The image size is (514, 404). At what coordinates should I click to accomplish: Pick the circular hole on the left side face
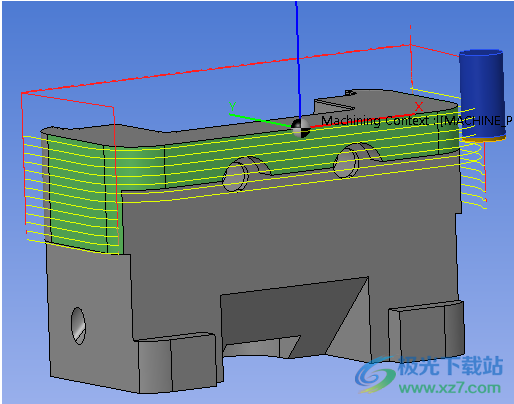(x=78, y=326)
